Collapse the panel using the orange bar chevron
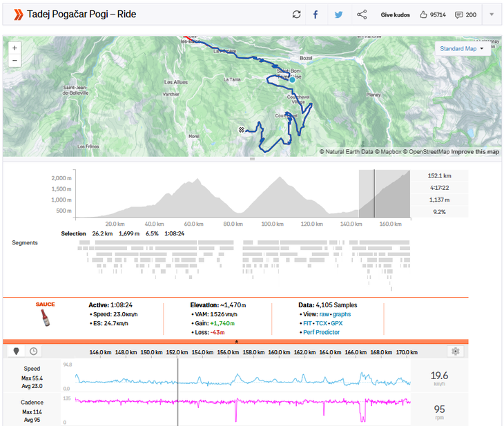504x426 pixels. 236,341
